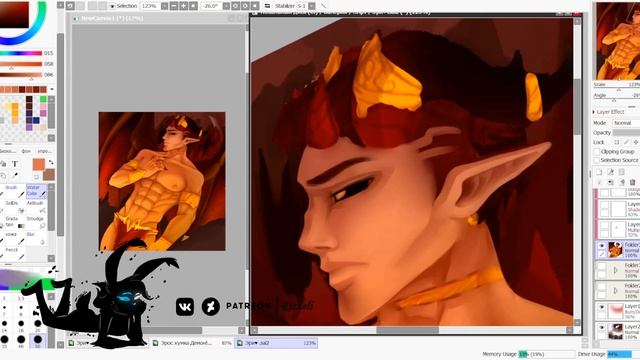Click the main canvas horizontal scrollbar thumb
The width and height of the screenshot is (640, 360).
(407, 330)
